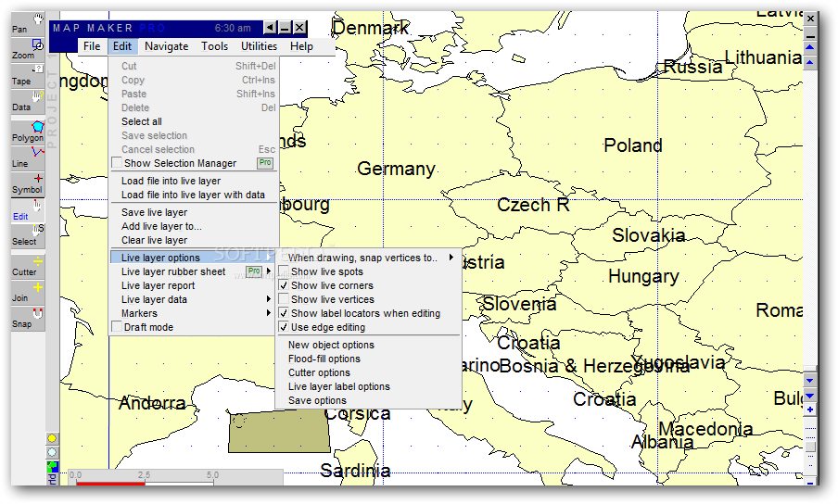Click the Pro badge beside Show Selection Manager
The image size is (838, 504).
pos(265,163)
